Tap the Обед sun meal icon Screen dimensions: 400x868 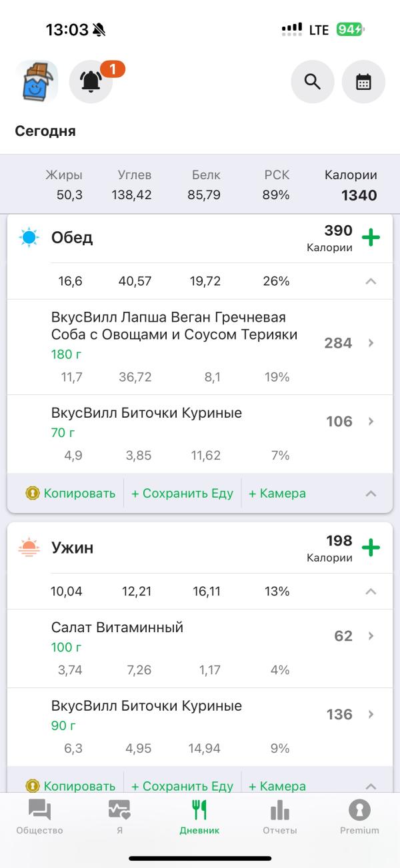coord(29,238)
